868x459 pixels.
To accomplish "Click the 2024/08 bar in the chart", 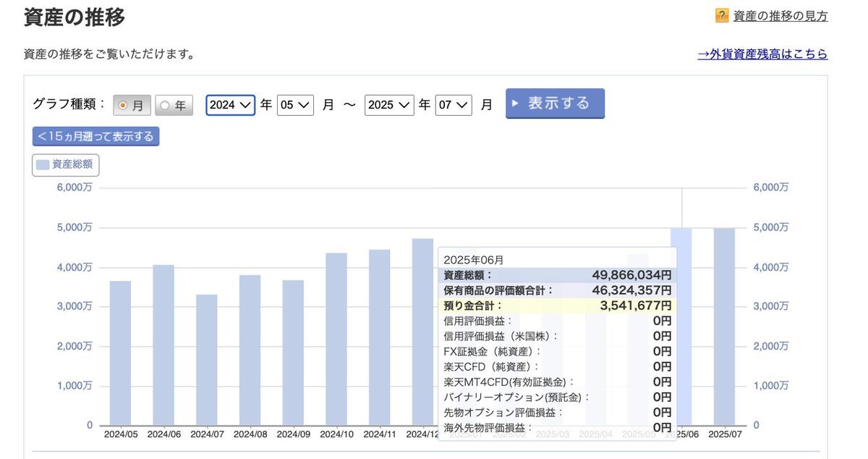I will click(x=250, y=350).
